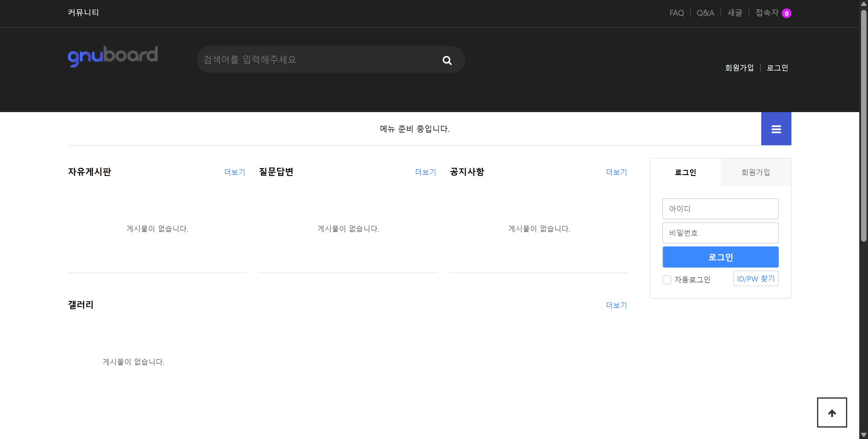Click the gnuboard logo
Screen dimensions: 868x439
112,56
